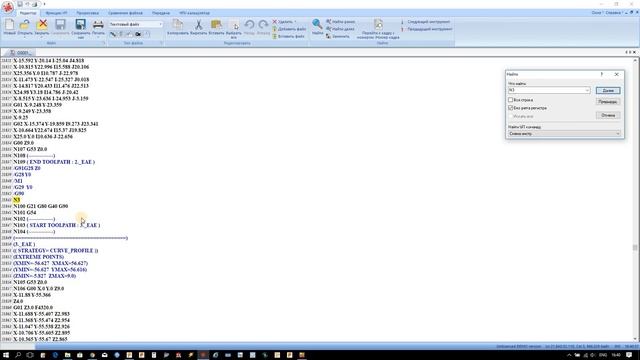Image resolution: width=640 pixels, height=360 pixels.
Task: Click the highlighted N3 line
Action: 16,200
